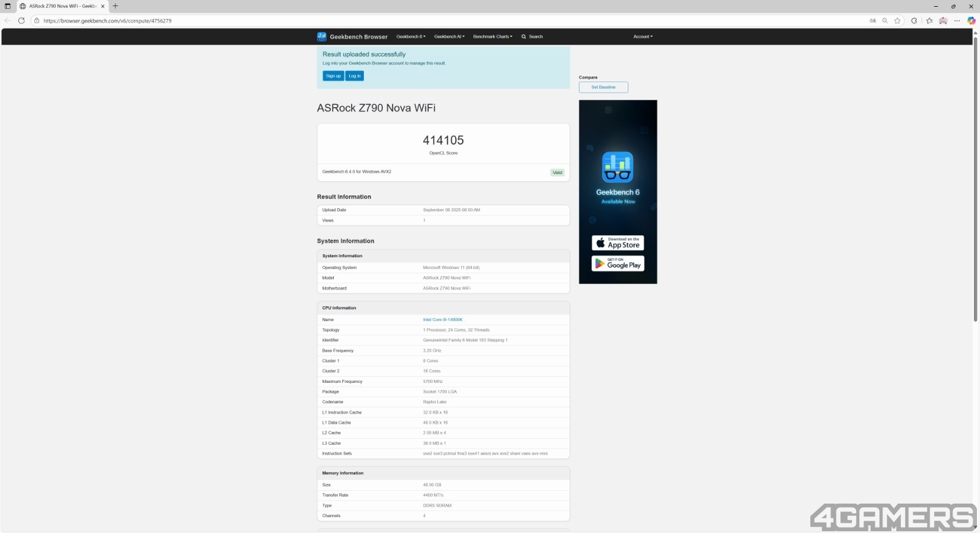Click the Instruction Sets value row

point(485,454)
